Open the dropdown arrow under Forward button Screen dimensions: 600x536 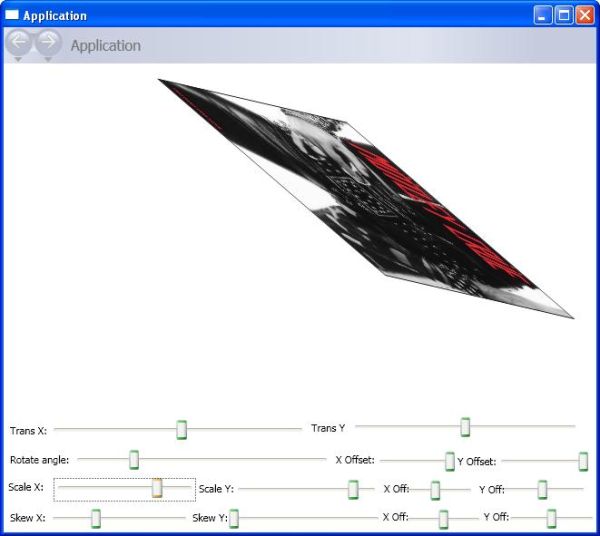pos(47,60)
